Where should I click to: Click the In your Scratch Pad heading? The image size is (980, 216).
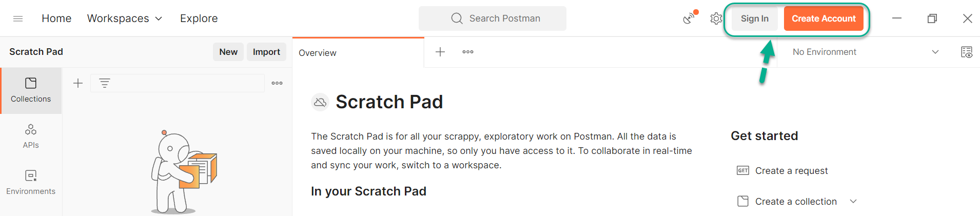click(x=368, y=191)
